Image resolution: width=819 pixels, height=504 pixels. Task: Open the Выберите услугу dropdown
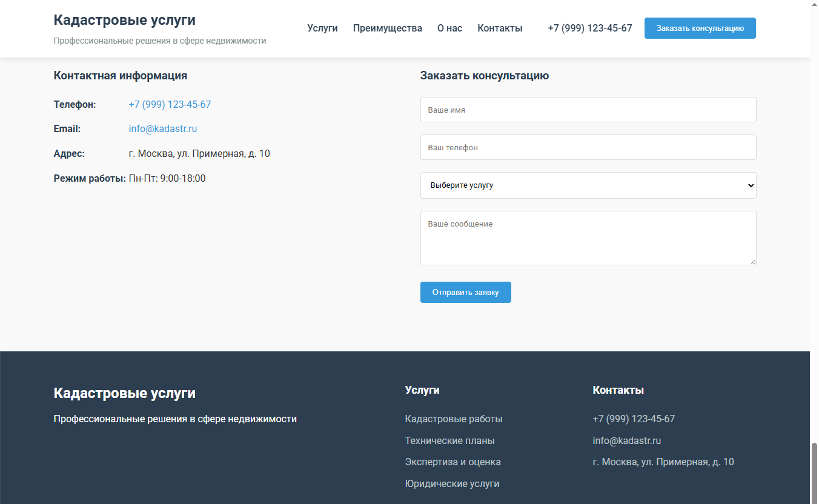pos(588,185)
